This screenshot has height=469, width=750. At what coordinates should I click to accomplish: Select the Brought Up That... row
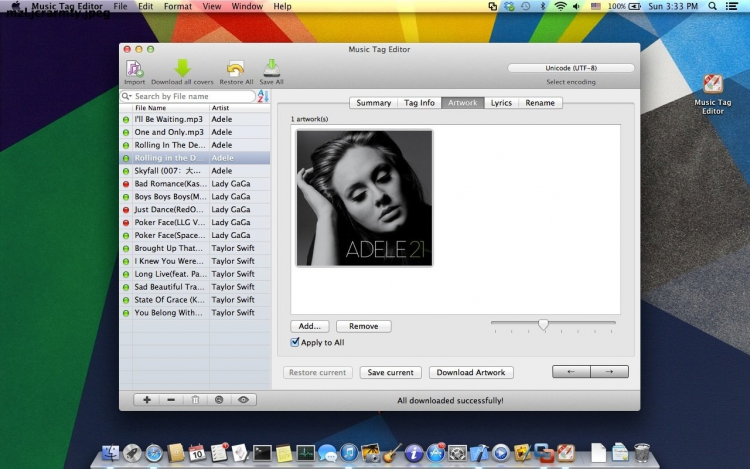pos(195,248)
